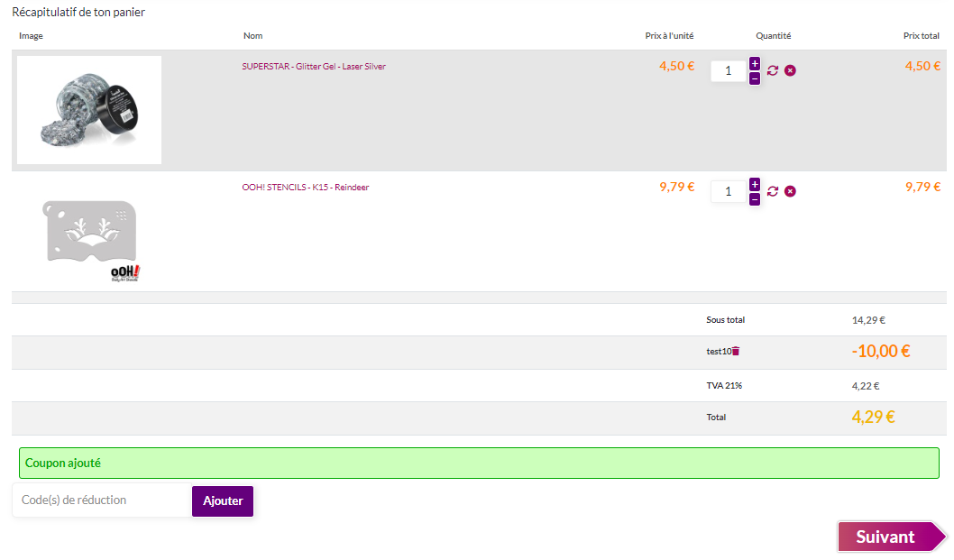954x560 pixels.
Task: Click the Quantité column header
Action: [x=774, y=36]
